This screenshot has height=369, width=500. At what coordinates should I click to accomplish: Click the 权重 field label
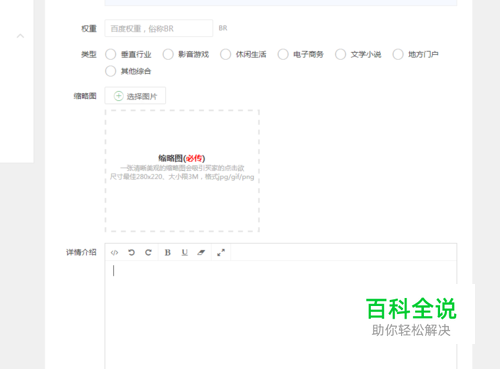89,29
